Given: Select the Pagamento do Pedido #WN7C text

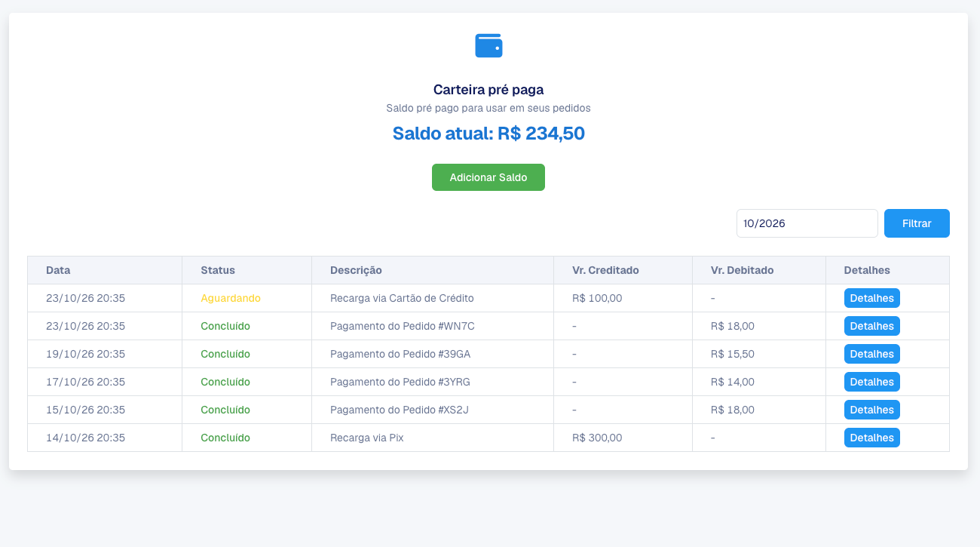Looking at the screenshot, I should pos(403,326).
